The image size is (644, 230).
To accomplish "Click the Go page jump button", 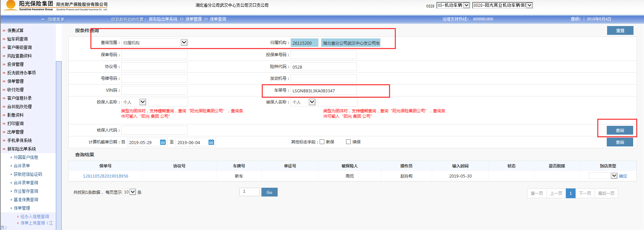I will (x=269, y=192).
